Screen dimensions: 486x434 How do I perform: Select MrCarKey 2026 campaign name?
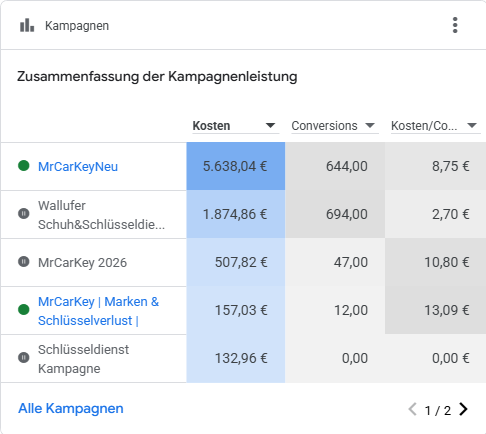pyautogui.click(x=82, y=263)
